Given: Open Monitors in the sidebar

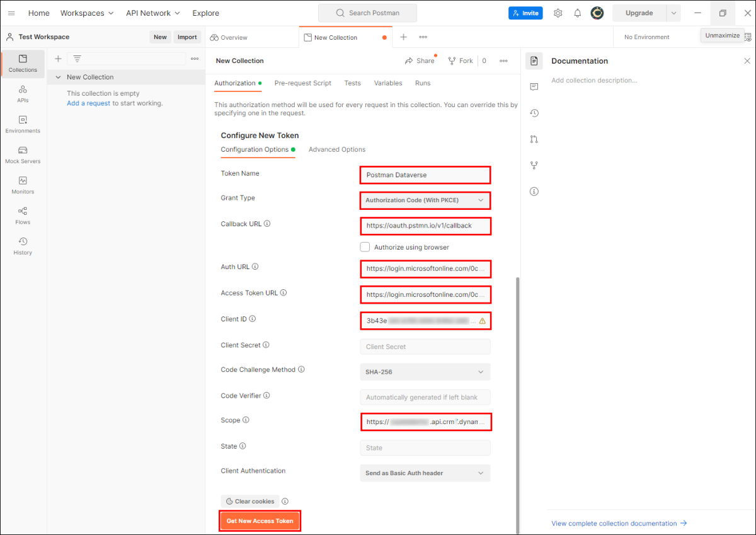Looking at the screenshot, I should point(23,185).
